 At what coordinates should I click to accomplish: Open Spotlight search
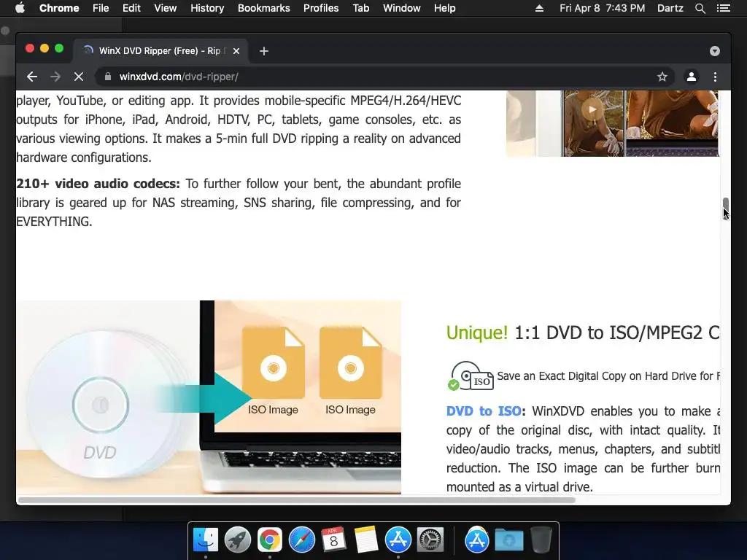pos(700,8)
